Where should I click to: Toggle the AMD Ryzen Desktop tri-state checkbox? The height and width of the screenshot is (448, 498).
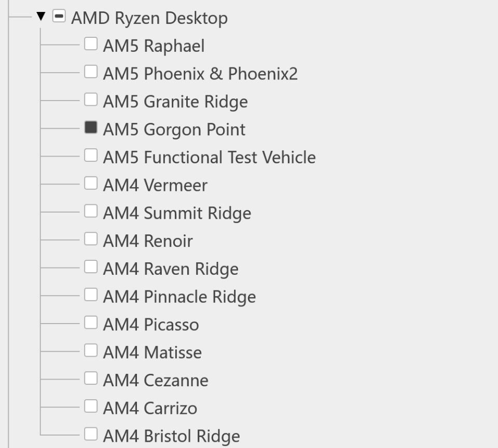click(59, 17)
